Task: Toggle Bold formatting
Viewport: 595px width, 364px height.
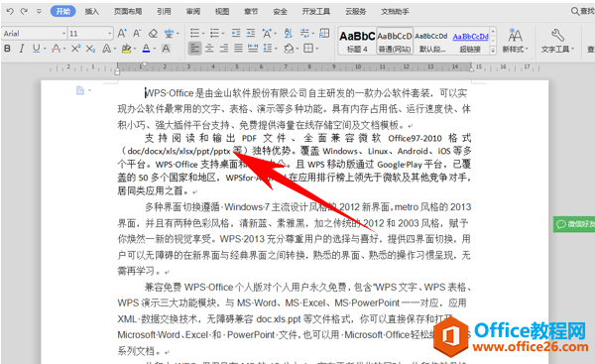Action: point(7,49)
